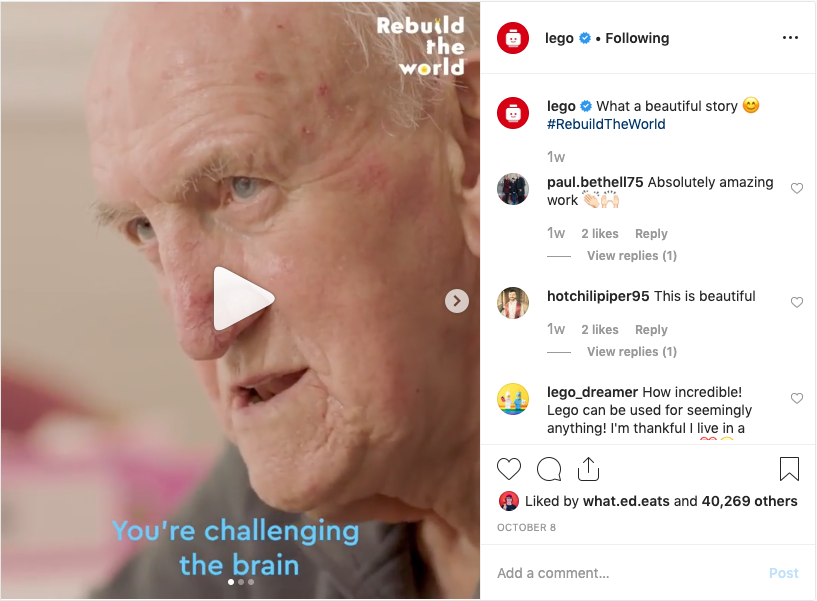Open the three-dot more options menu
Viewport: 817px width, 601px height.
(x=790, y=38)
